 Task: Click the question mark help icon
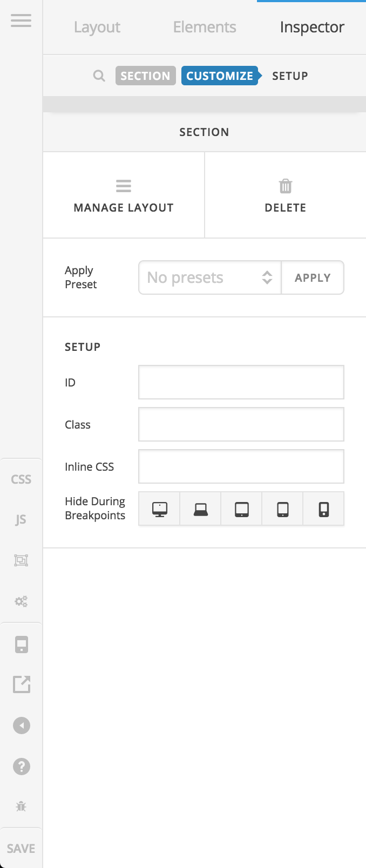coord(21,767)
